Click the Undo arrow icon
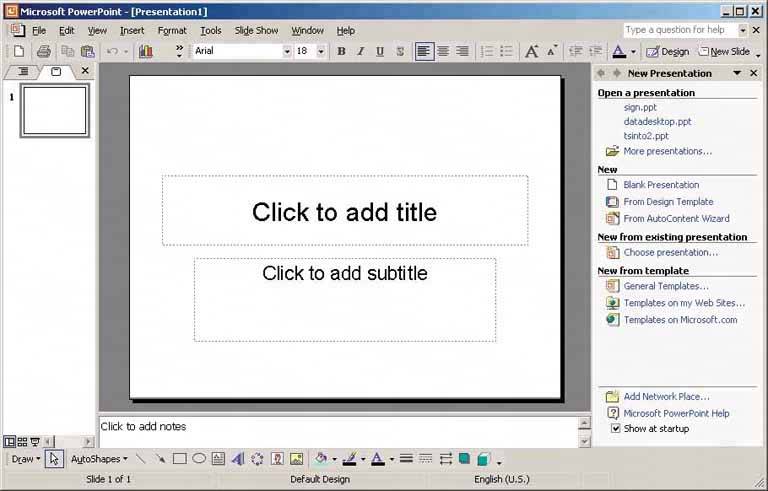Viewport: 768px width, 491px height. [112, 51]
